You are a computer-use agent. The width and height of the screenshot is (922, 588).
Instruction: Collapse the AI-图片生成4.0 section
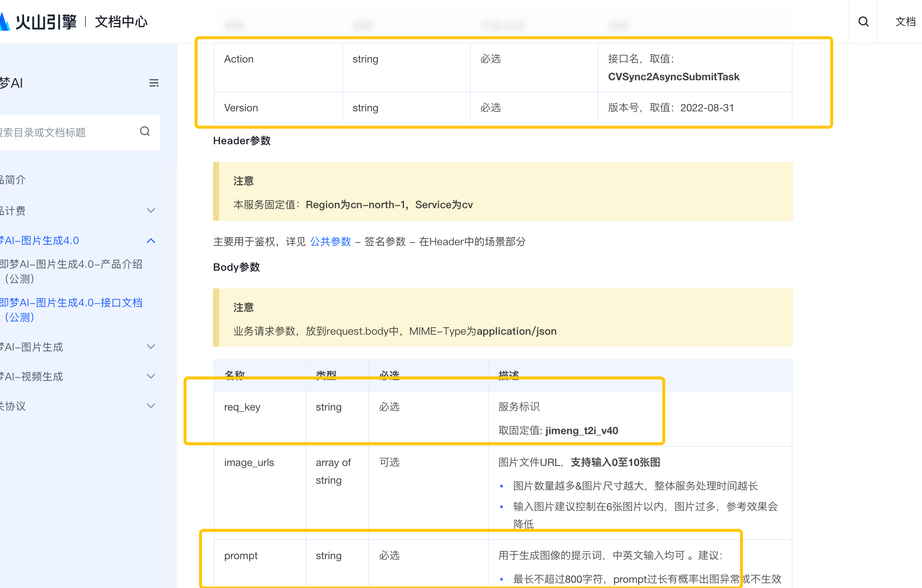151,241
